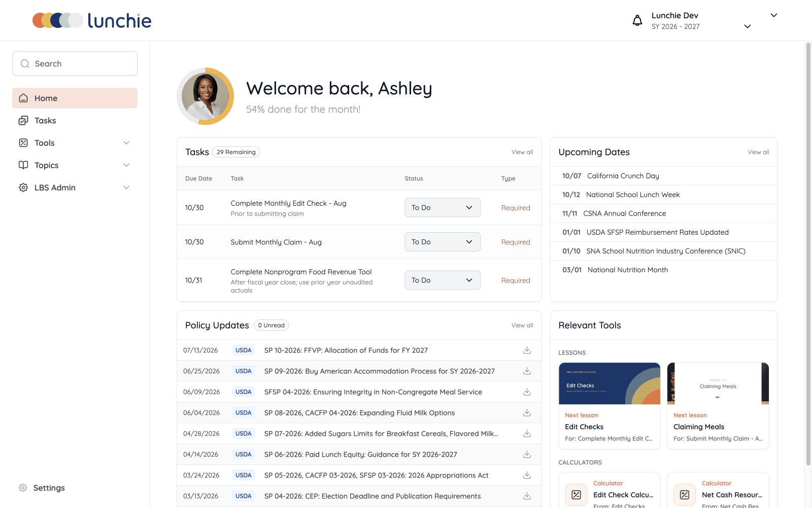Click the 29 Remaining tasks badge
This screenshot has height=508, width=812.
coord(236,152)
